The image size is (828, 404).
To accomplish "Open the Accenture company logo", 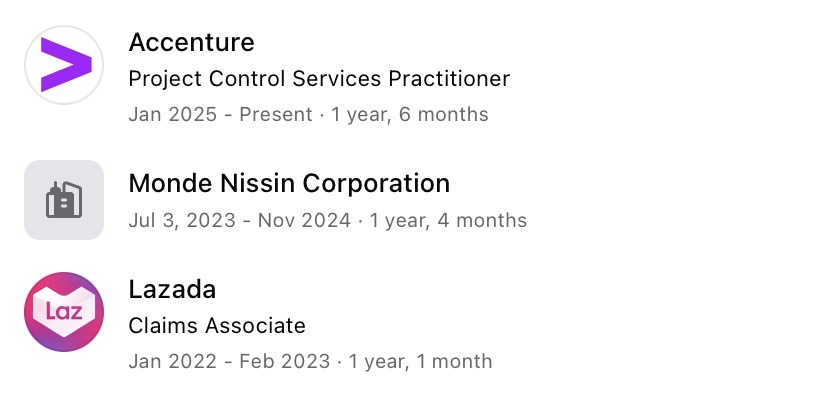I will coord(64,65).
